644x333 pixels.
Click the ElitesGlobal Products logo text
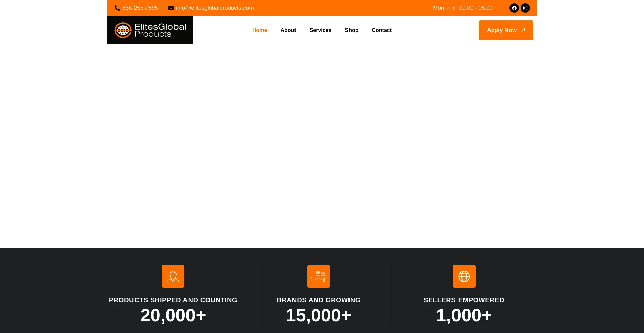pyautogui.click(x=160, y=30)
